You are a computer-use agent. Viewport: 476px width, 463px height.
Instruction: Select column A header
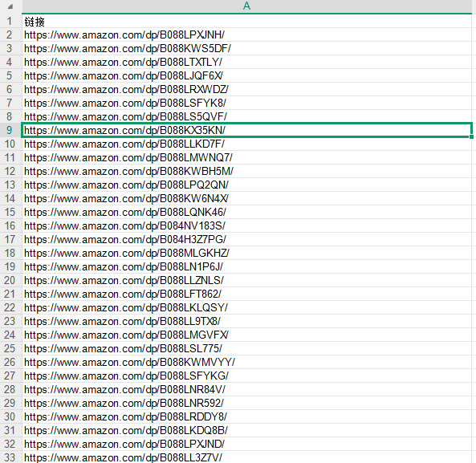pyautogui.click(x=246, y=6)
